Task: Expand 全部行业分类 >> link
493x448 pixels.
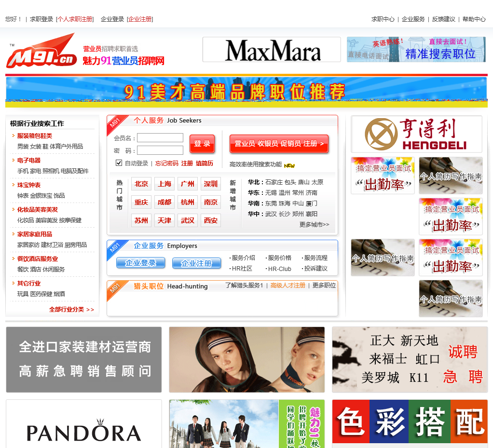Action: 71,309
